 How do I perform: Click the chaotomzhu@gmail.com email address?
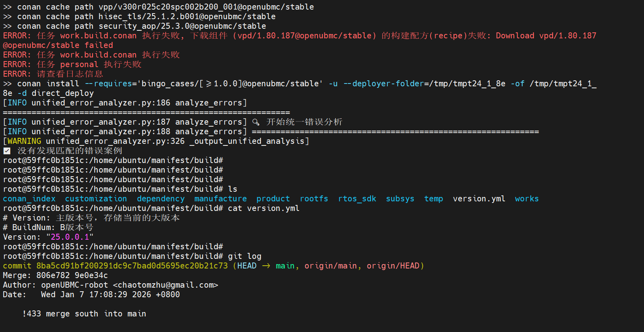click(166, 285)
